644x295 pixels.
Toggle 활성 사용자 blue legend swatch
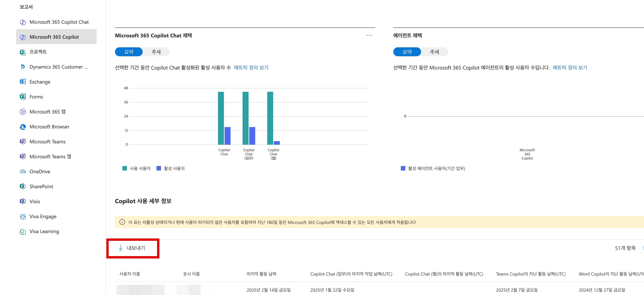tap(159, 168)
